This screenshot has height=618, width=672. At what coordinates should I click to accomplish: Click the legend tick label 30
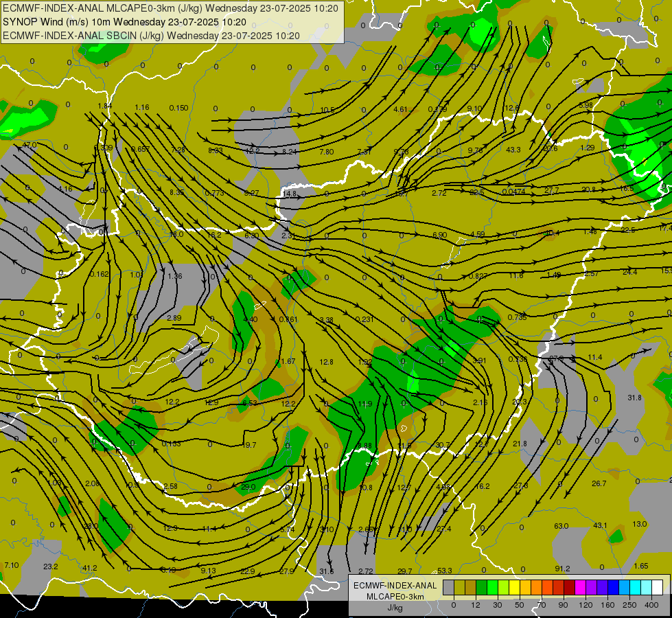tap(497, 605)
